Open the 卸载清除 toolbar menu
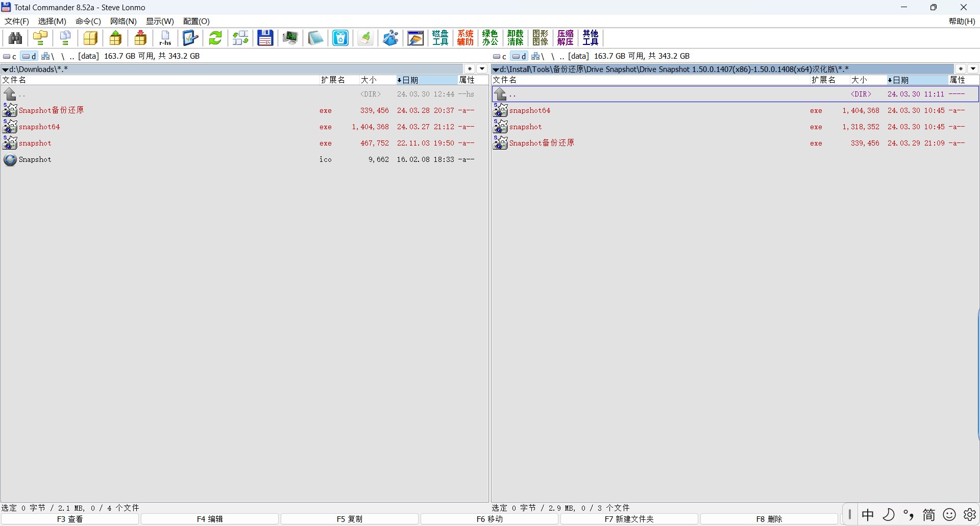980x526 pixels. [516, 38]
